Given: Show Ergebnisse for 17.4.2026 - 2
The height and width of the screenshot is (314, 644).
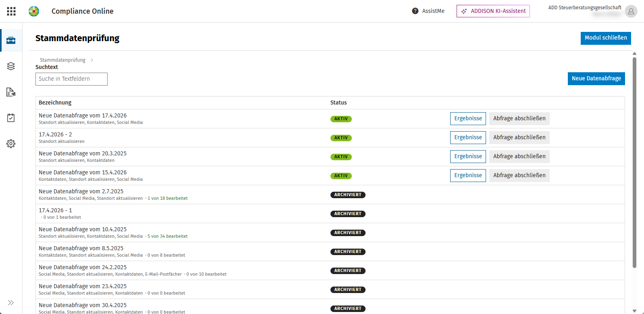Looking at the screenshot, I should pos(468,138).
